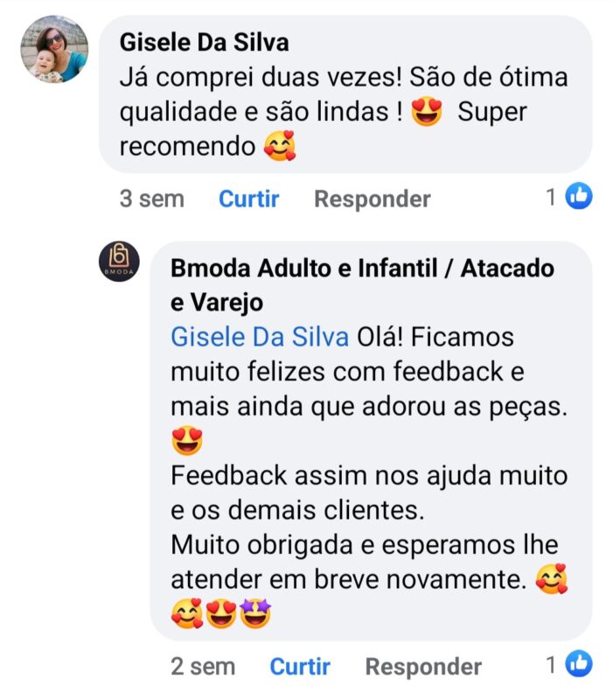Click the heart-eyes emoji below "as peças."
Viewport: 613px width, 700px height.
[x=187, y=441]
